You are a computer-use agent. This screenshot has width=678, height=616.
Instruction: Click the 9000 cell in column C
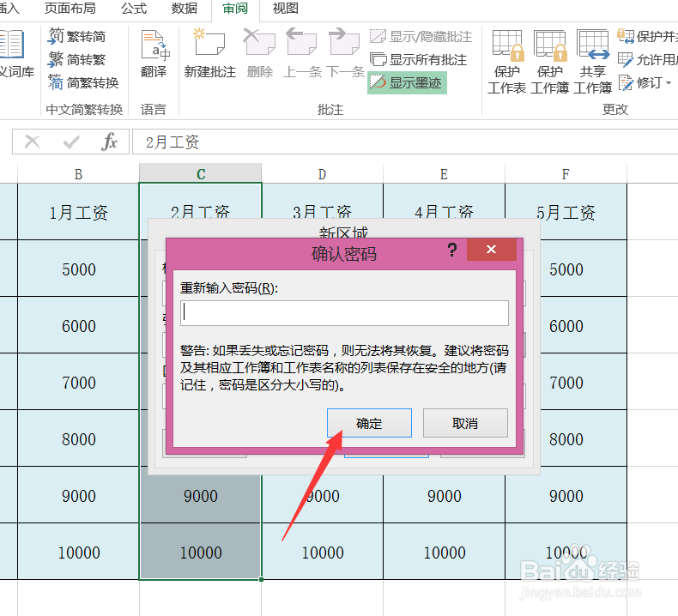pyautogui.click(x=201, y=495)
